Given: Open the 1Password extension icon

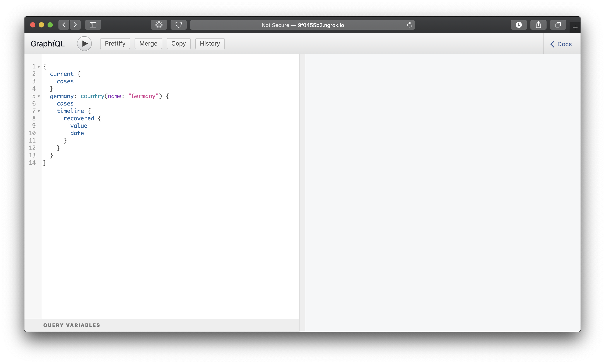Looking at the screenshot, I should pyautogui.click(x=159, y=25).
